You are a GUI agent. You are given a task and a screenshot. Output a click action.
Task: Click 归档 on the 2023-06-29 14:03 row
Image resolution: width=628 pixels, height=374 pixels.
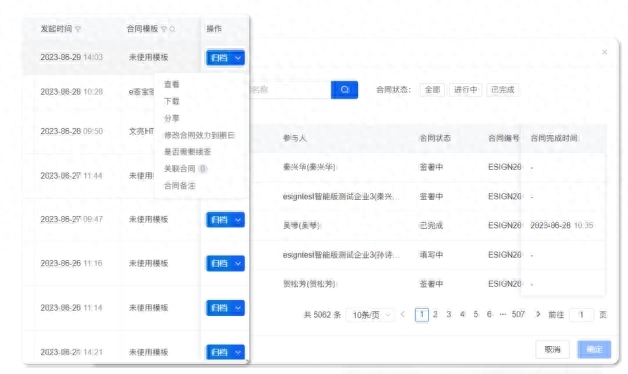pyautogui.click(x=219, y=58)
